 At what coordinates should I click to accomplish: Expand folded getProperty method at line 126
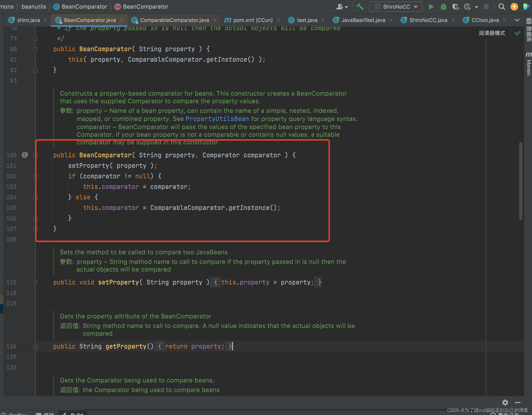click(35, 346)
